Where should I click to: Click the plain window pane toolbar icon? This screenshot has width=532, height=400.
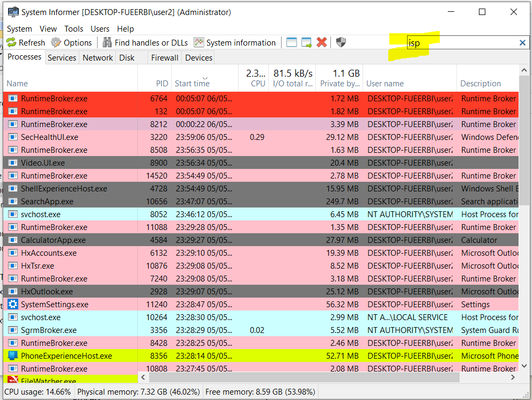[x=291, y=42]
